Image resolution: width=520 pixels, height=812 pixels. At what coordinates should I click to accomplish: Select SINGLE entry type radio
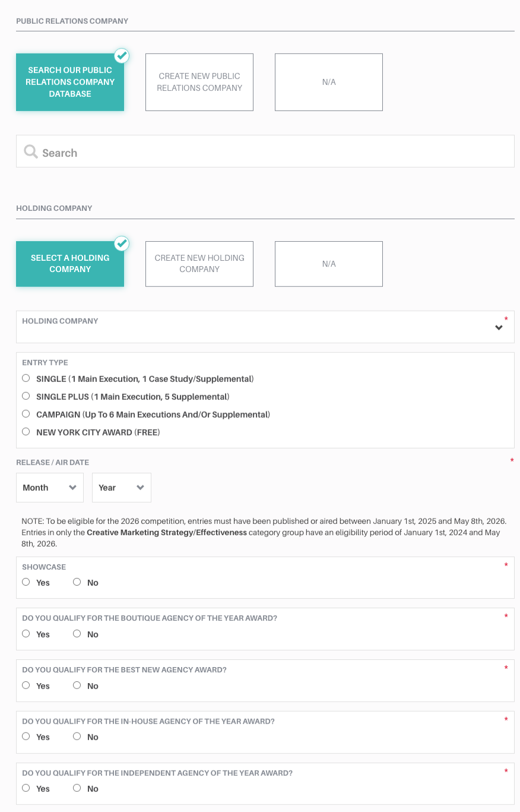[26, 378]
